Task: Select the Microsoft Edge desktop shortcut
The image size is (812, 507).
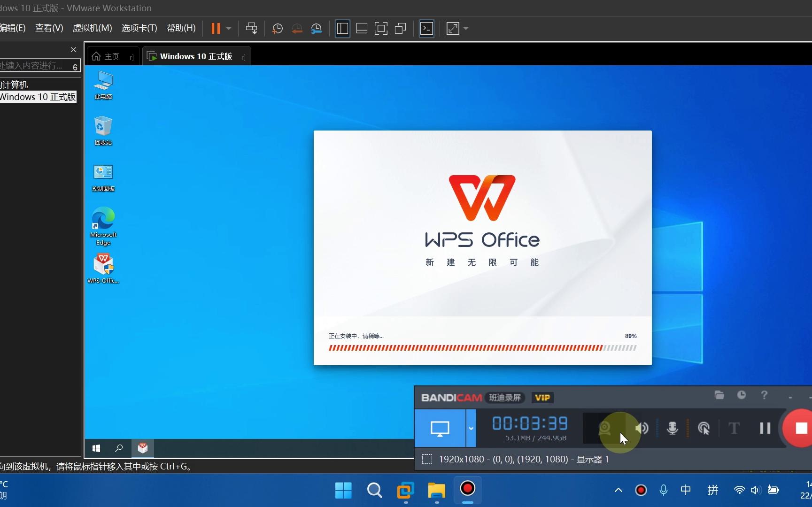Action: tap(103, 226)
